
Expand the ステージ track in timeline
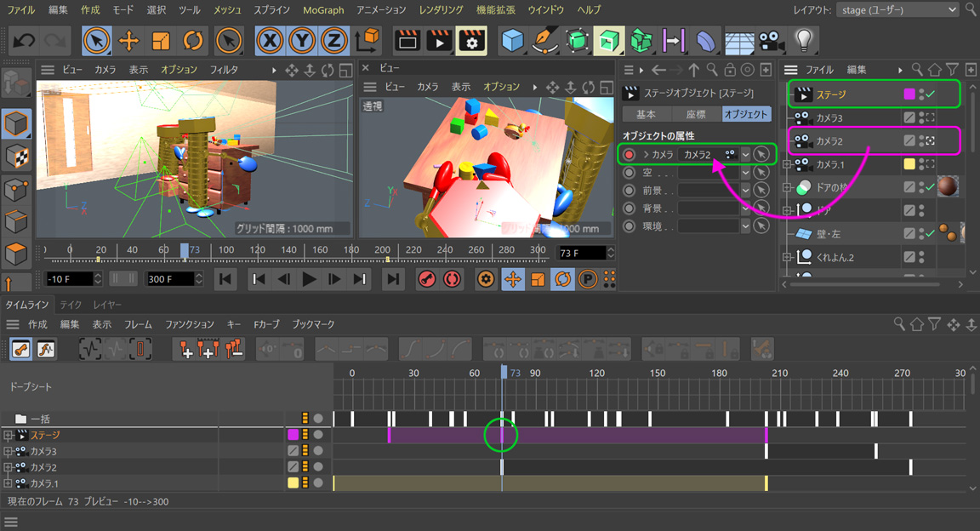[x=8, y=435]
